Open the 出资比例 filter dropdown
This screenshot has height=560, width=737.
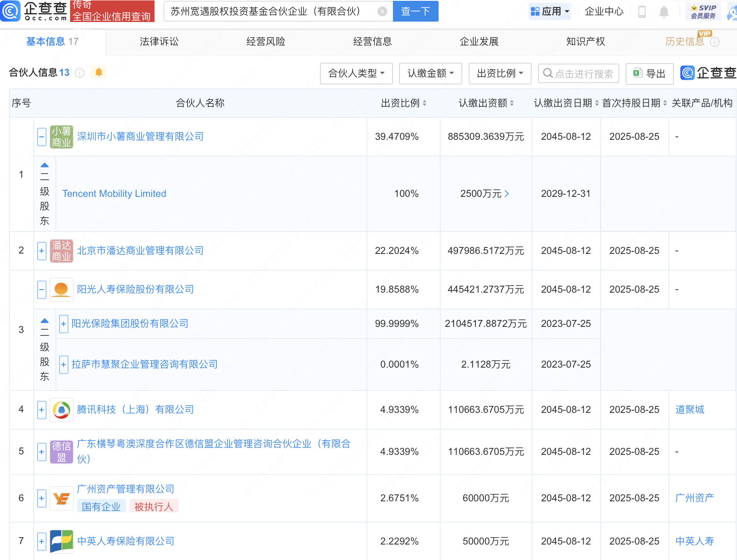pyautogui.click(x=500, y=73)
